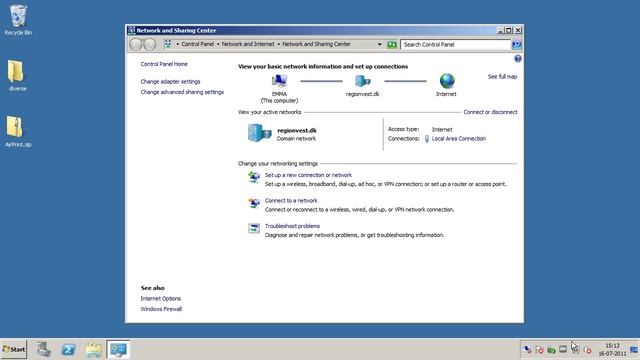
Task: Click See full map link
Action: pos(502,77)
